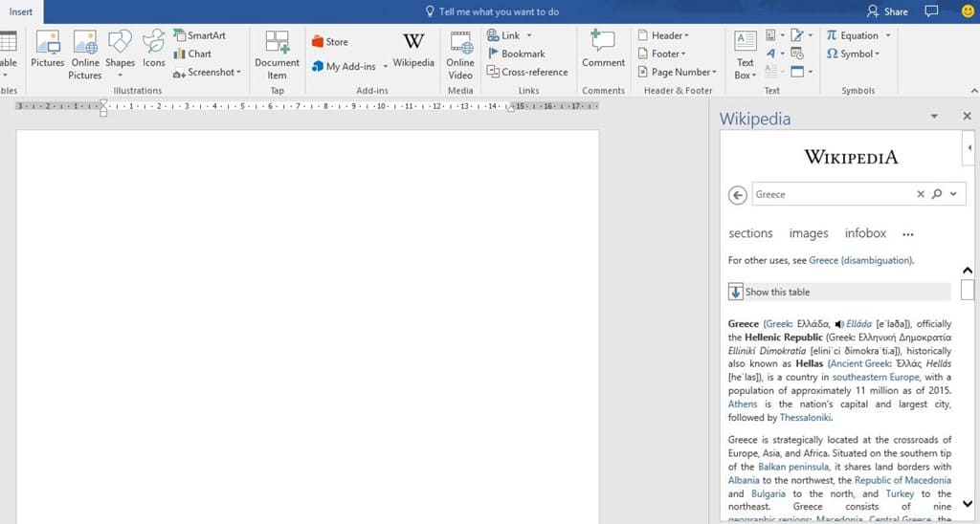Select the Insert ribbon tab
Screen dimensions: 980x524
21,11
